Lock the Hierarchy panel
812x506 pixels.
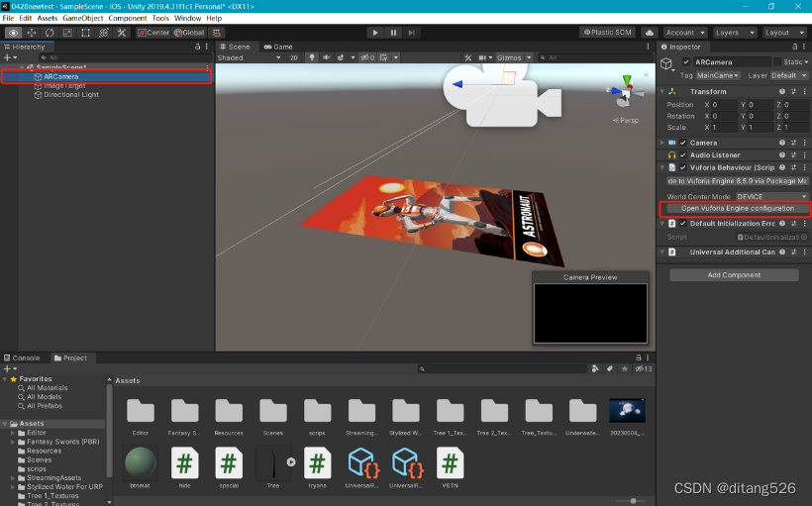[197, 47]
